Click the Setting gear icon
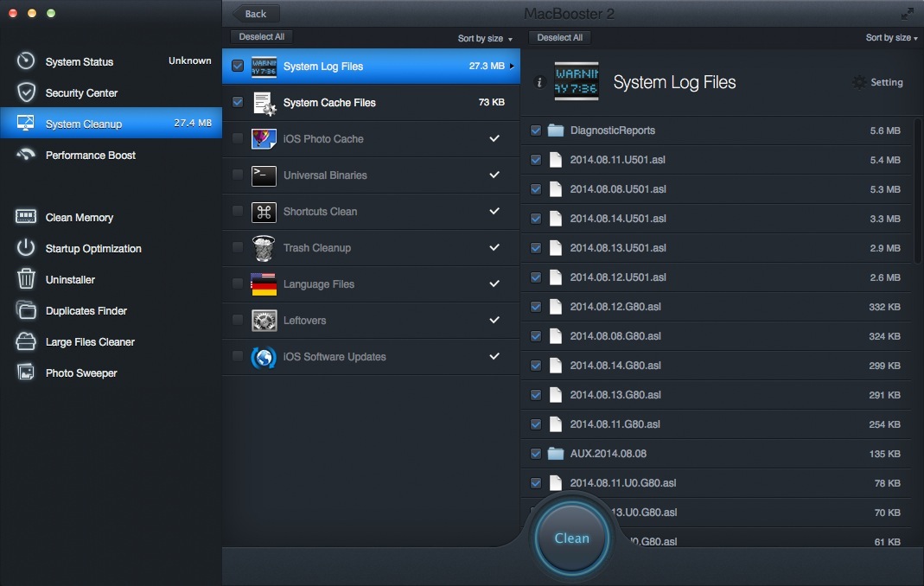Screen dimensions: 924x586 click(x=858, y=82)
